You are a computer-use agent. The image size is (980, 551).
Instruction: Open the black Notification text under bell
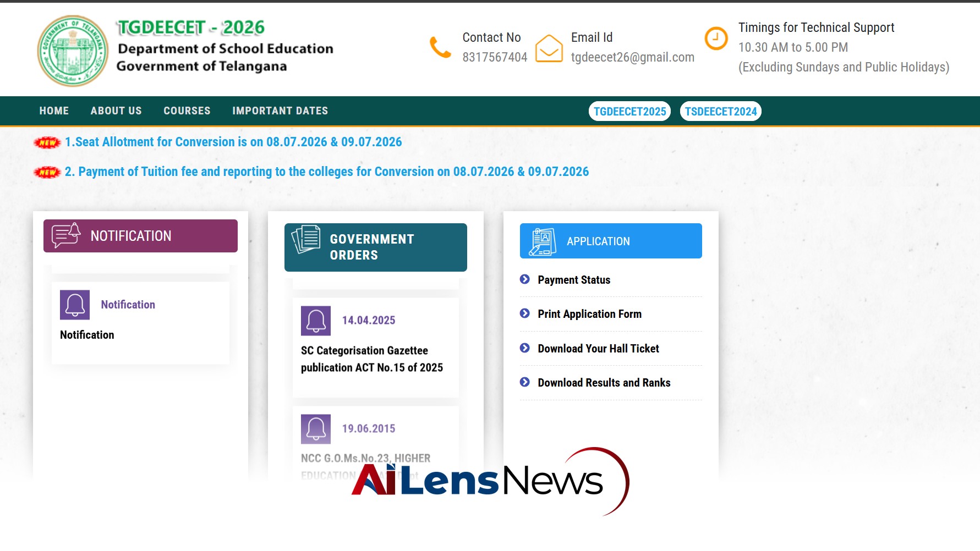(87, 335)
